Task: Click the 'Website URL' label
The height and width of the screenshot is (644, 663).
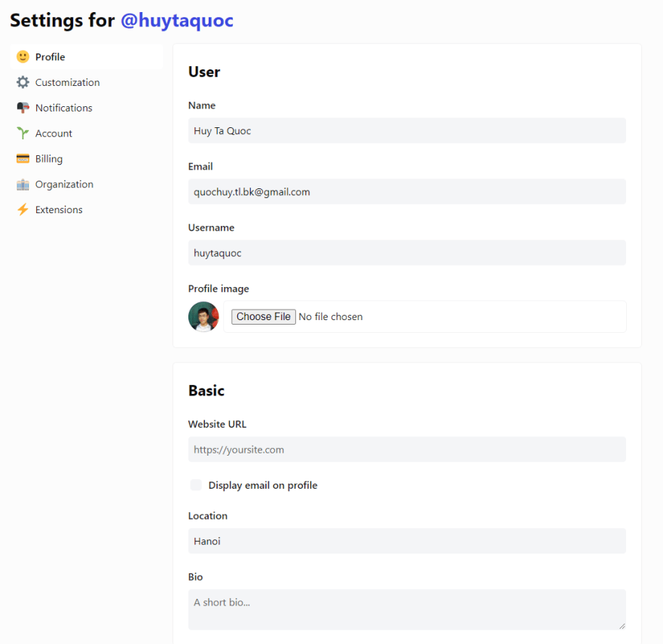Action: pos(217,424)
